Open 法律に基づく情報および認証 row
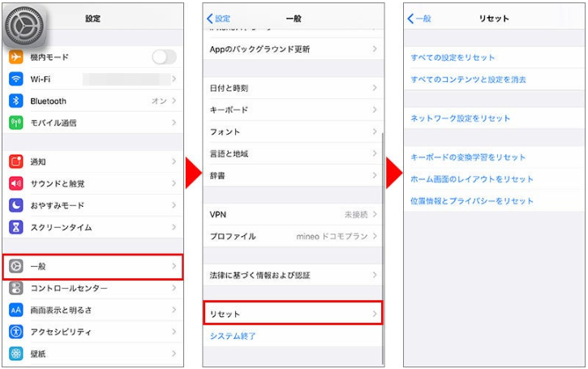This screenshot has width=588, height=369. pos(293,275)
